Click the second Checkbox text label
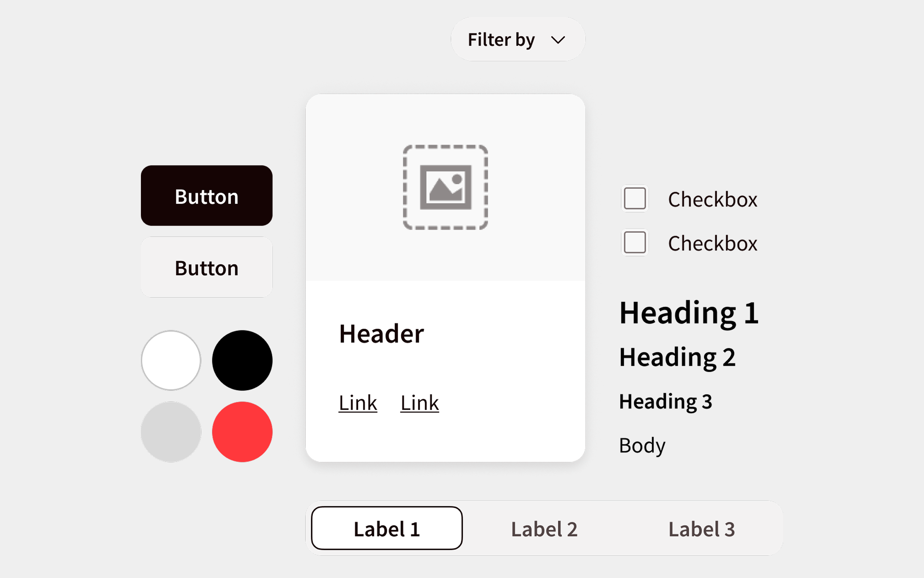Viewport: 924px width, 578px height. 713,243
